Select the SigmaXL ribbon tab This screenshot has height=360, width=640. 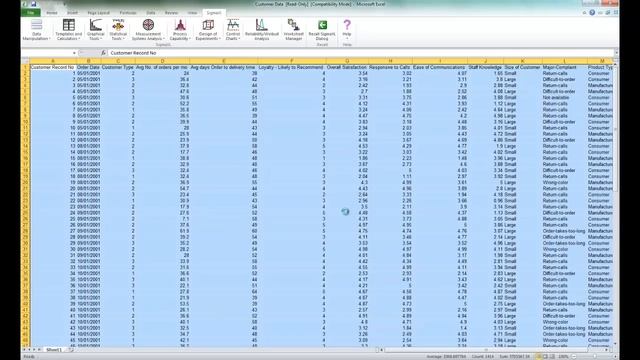pos(213,13)
